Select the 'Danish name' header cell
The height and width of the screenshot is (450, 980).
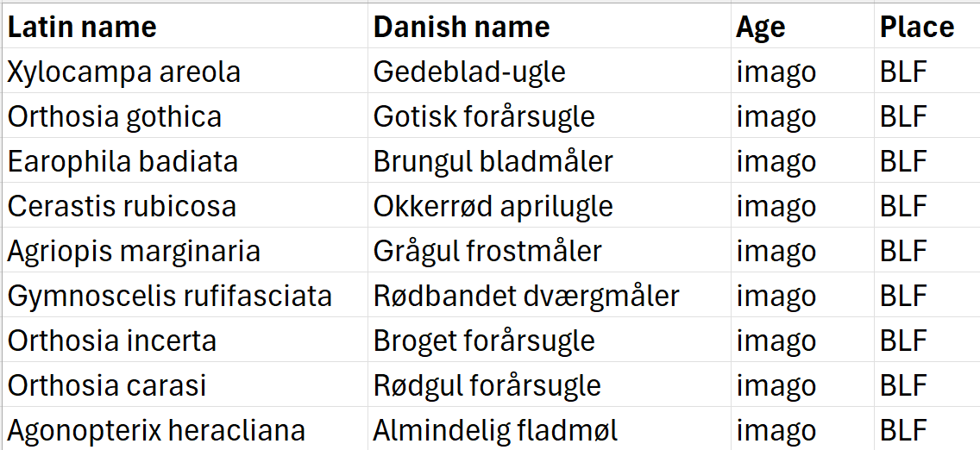462,27
